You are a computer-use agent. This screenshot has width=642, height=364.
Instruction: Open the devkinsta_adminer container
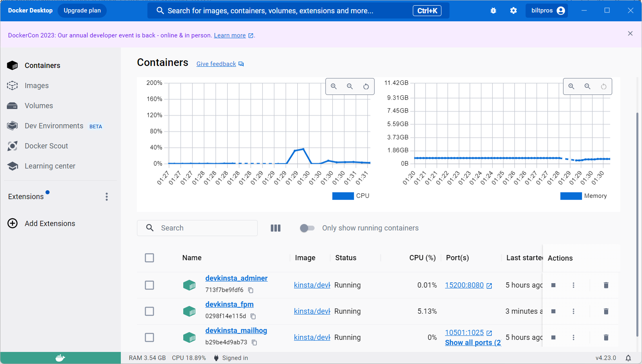click(x=236, y=278)
